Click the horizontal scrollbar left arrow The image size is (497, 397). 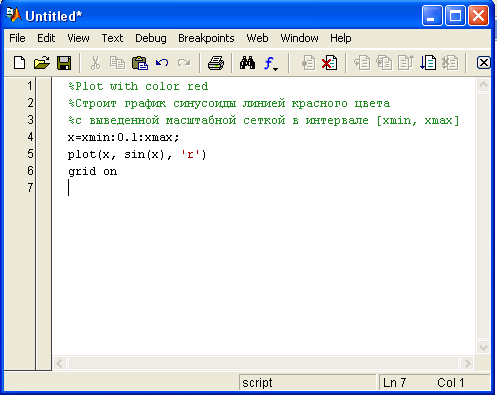pyautogui.click(x=60, y=363)
